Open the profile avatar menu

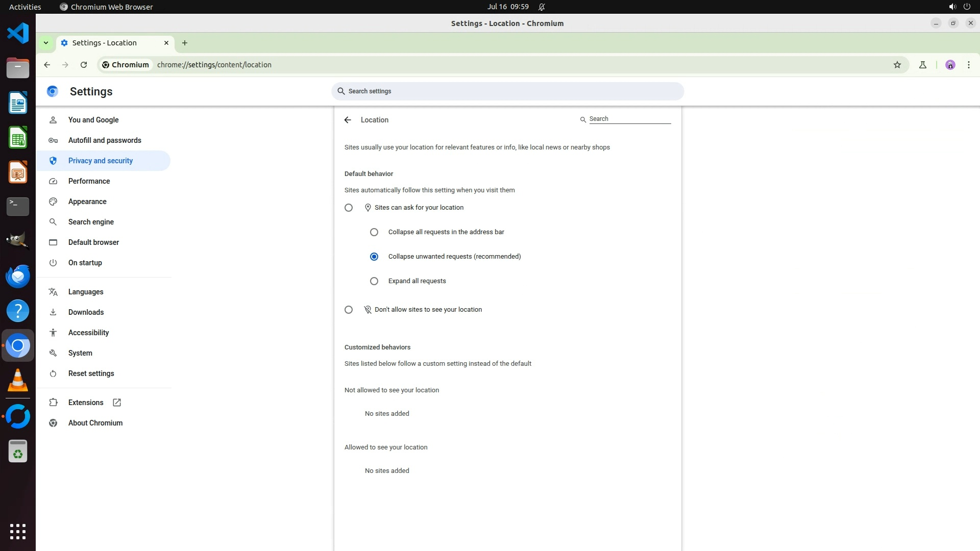coord(950,65)
